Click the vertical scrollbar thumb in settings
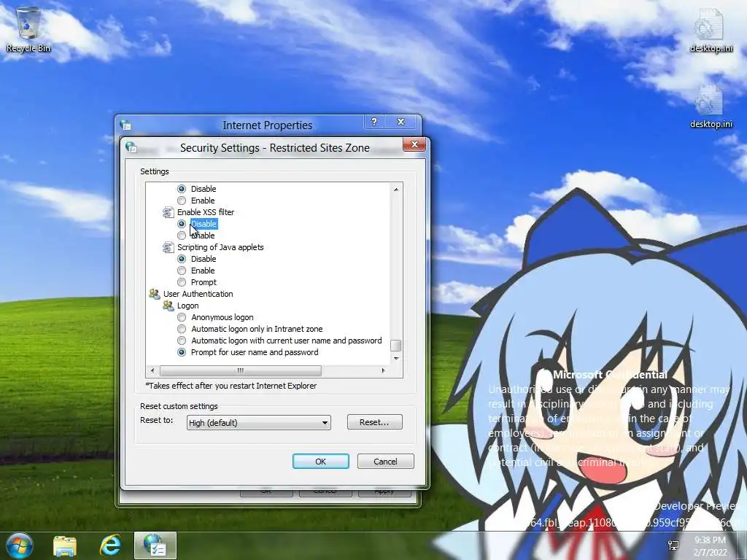 [396, 345]
